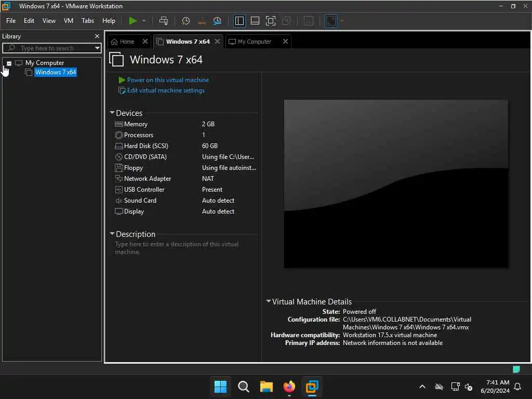Enter full screen mode icon
532x399 pixels.
click(270, 21)
